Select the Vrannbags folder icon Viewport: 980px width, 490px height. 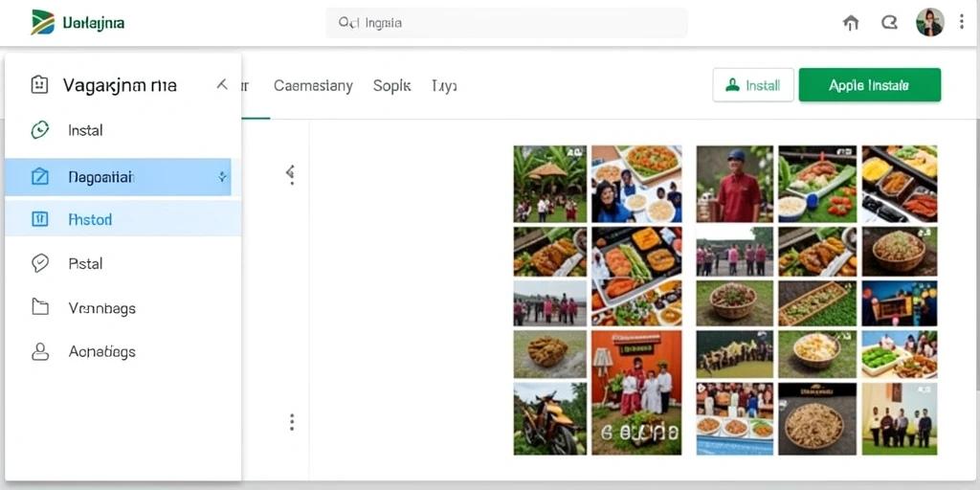[40, 307]
